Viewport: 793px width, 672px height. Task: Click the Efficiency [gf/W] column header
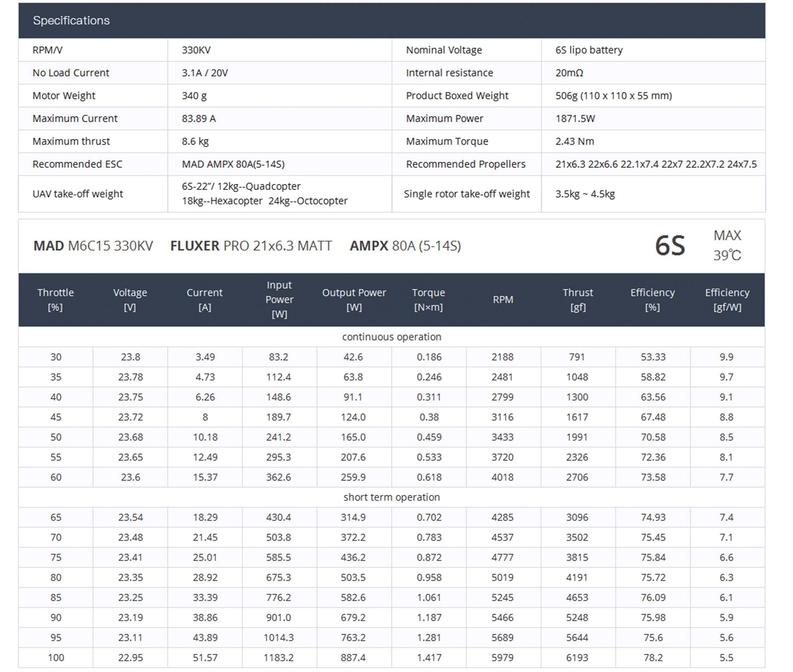point(727,300)
